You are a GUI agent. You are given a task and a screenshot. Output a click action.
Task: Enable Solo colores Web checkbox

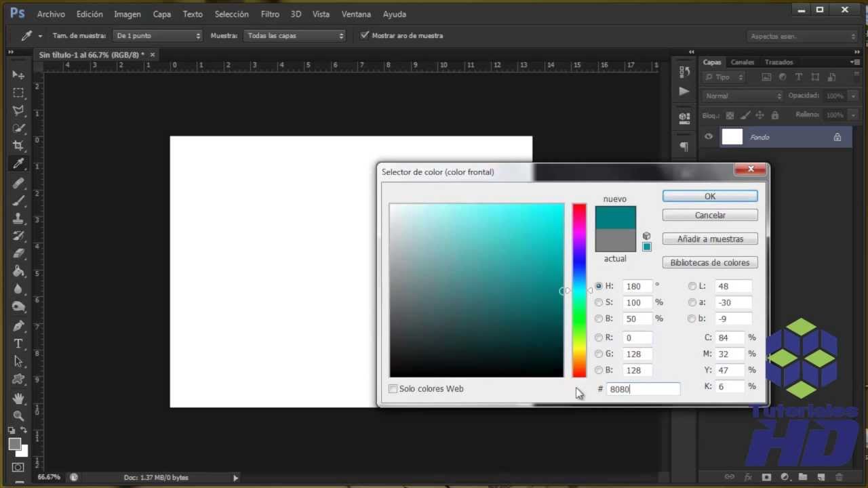pos(393,389)
